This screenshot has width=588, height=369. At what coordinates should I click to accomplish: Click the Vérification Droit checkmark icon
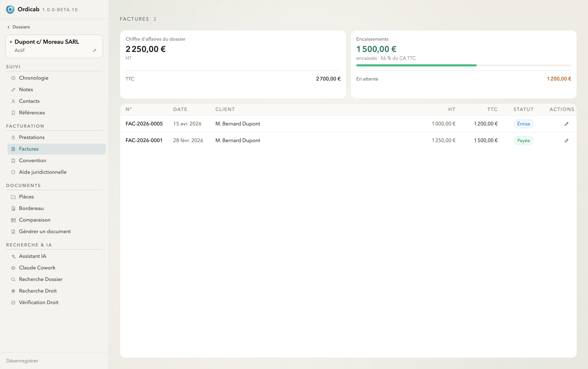point(13,303)
